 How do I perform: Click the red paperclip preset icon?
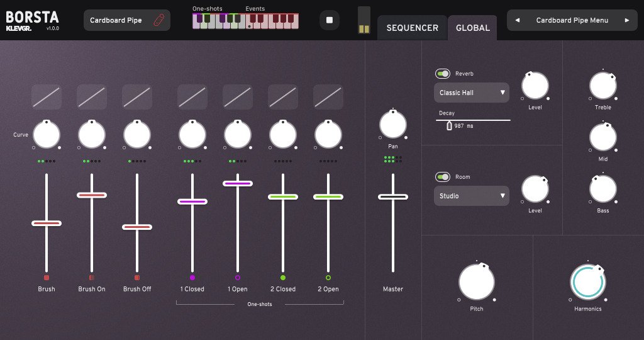click(x=159, y=20)
